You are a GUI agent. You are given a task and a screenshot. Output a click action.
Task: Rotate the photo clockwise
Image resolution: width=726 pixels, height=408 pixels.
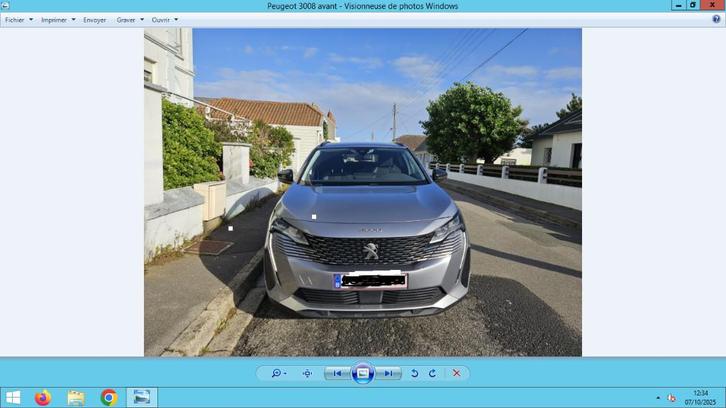[432, 373]
